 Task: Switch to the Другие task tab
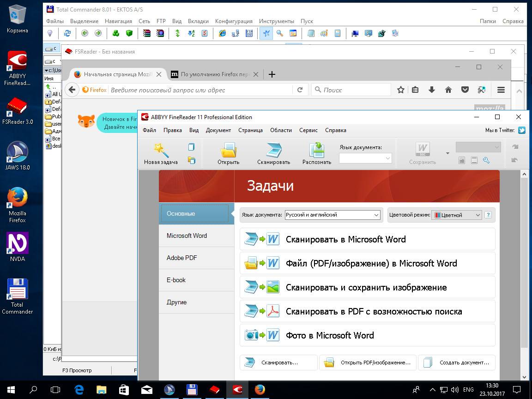(196, 302)
